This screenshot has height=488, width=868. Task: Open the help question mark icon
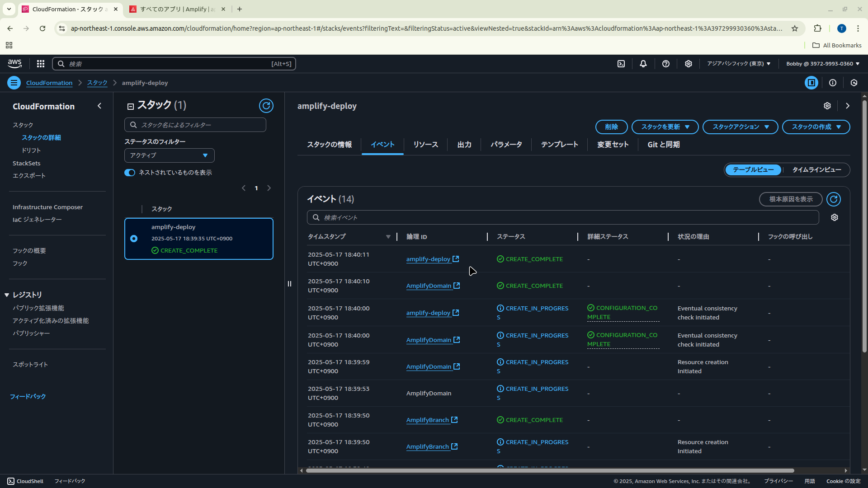pos(665,64)
